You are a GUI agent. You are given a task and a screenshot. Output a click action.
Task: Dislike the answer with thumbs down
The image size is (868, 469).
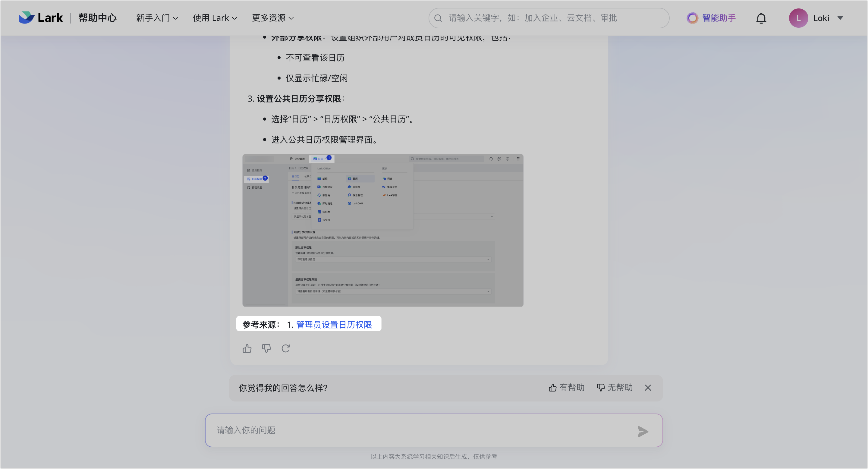[x=266, y=348]
